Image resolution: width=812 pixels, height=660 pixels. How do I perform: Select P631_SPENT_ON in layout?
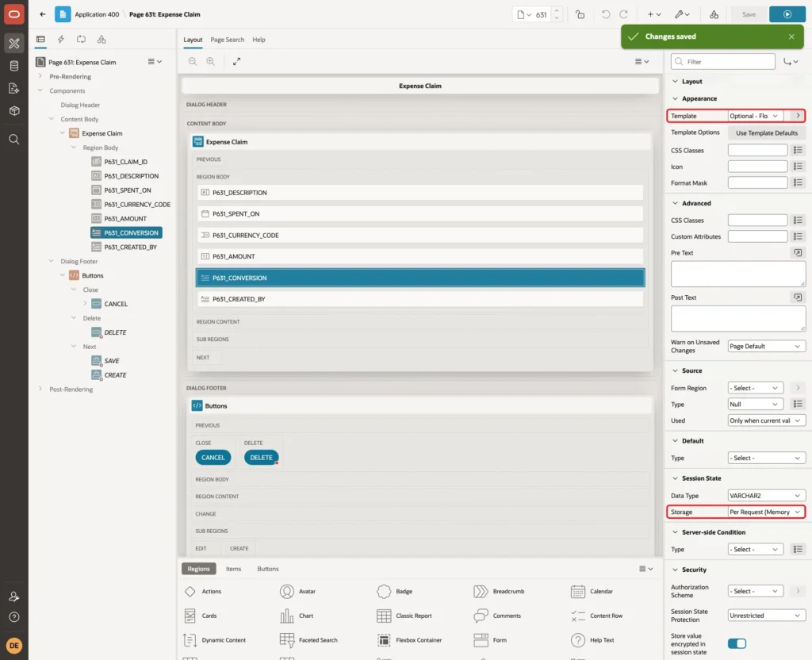coord(420,213)
